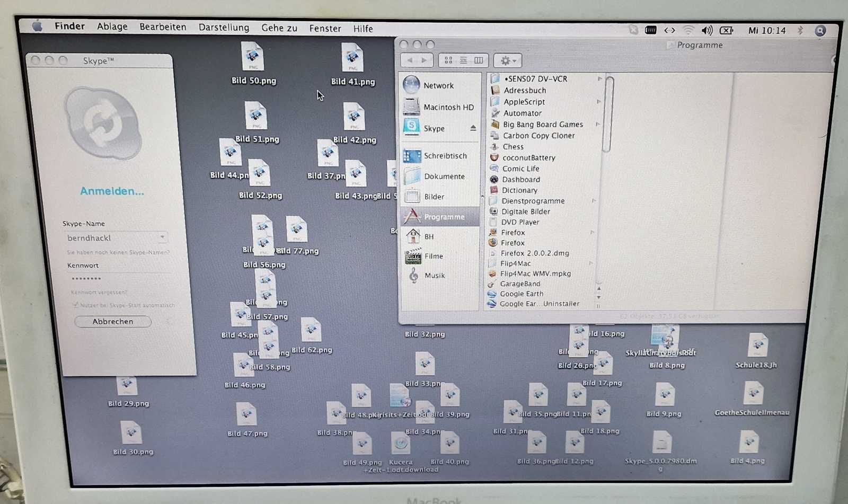
Task: Click Finder back navigation arrow
Action: [x=409, y=60]
